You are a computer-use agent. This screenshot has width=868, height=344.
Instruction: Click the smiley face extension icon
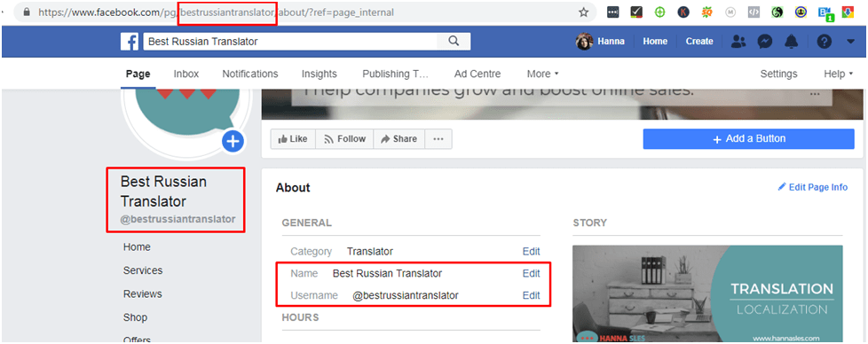(801, 12)
